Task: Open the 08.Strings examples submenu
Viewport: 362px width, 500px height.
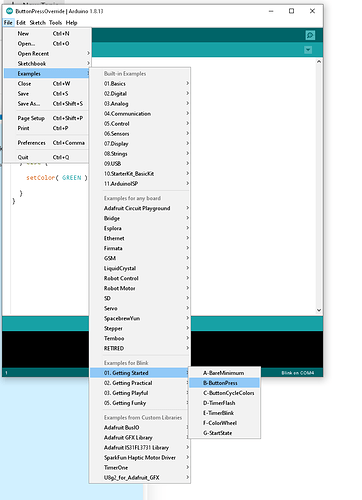Action: pos(140,154)
